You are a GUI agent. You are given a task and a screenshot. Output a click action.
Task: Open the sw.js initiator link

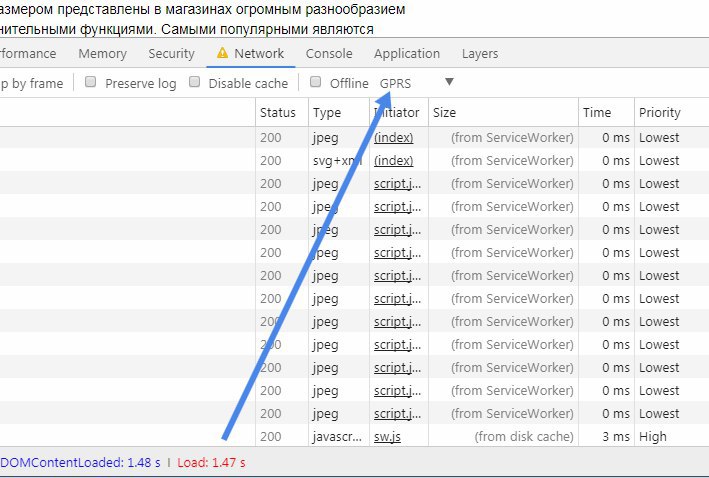pyautogui.click(x=387, y=437)
